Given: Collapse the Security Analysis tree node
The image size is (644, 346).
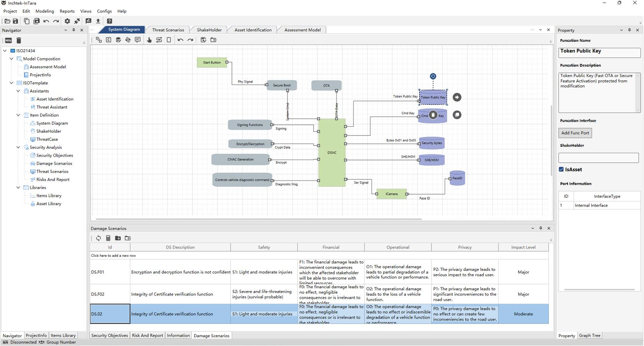Looking at the screenshot, I should click(x=18, y=147).
